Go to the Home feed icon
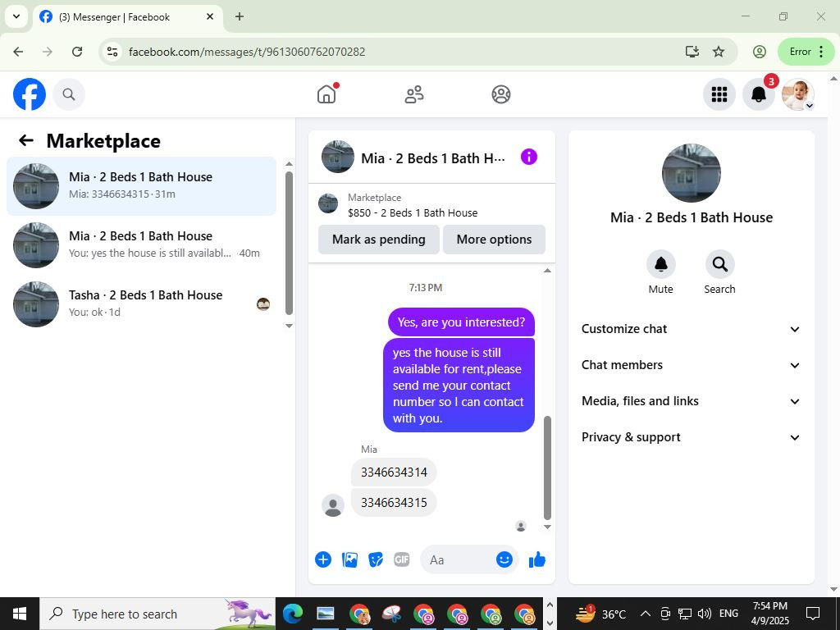The height and width of the screenshot is (630, 840). (326, 94)
